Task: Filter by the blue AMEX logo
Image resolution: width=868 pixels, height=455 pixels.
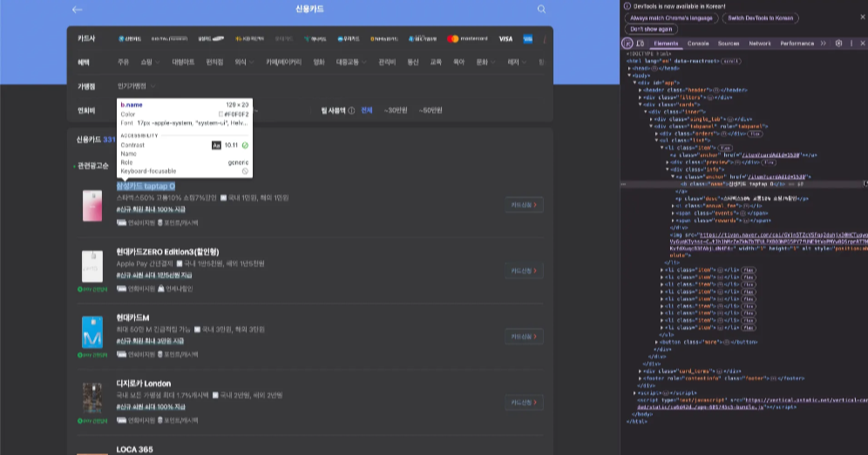Action: (527, 38)
